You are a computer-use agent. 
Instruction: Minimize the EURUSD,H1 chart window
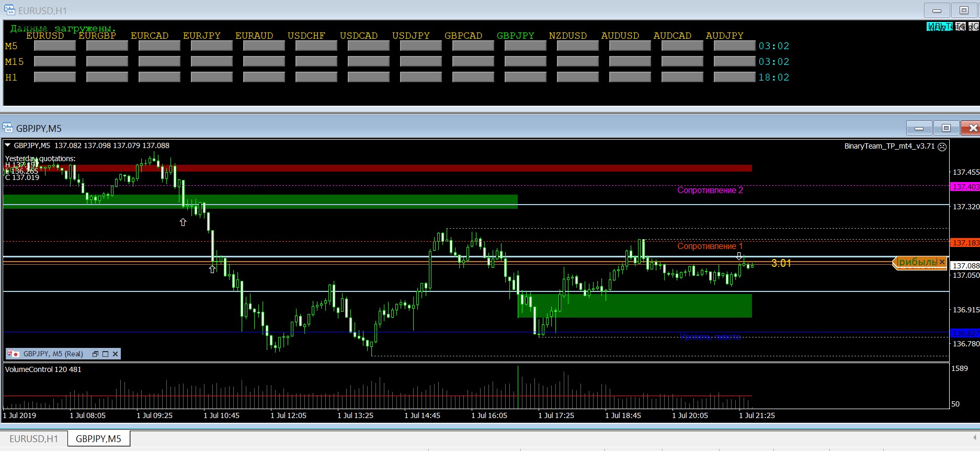(x=937, y=10)
